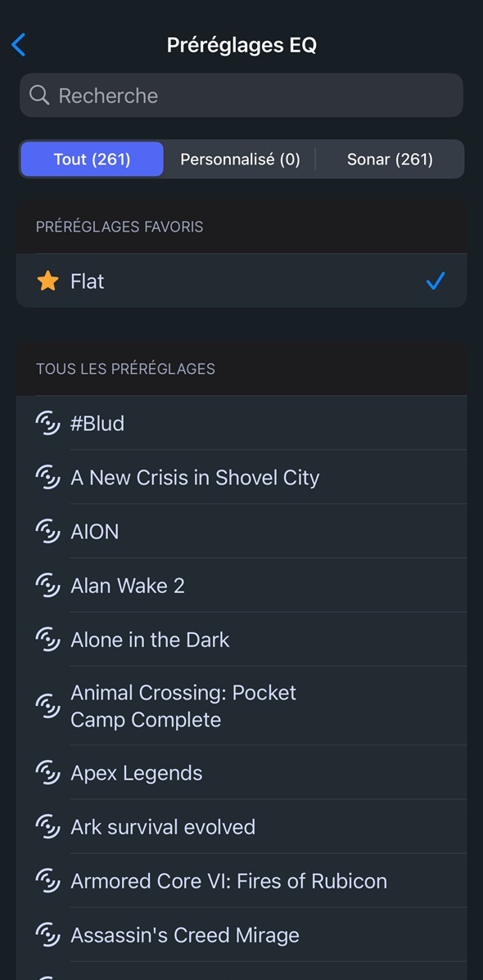Screen dimensions: 483x980
Task: Select the Flat favorite preset
Action: [x=241, y=281]
